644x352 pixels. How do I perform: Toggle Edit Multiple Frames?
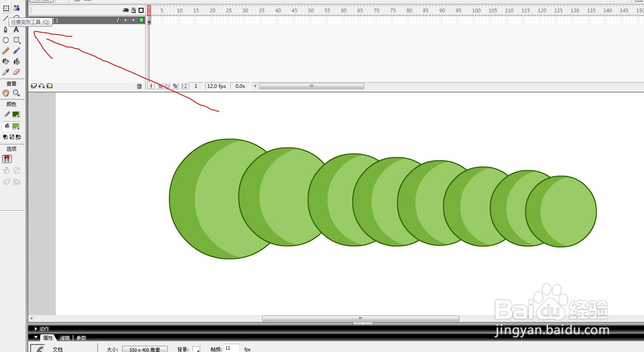(x=175, y=86)
